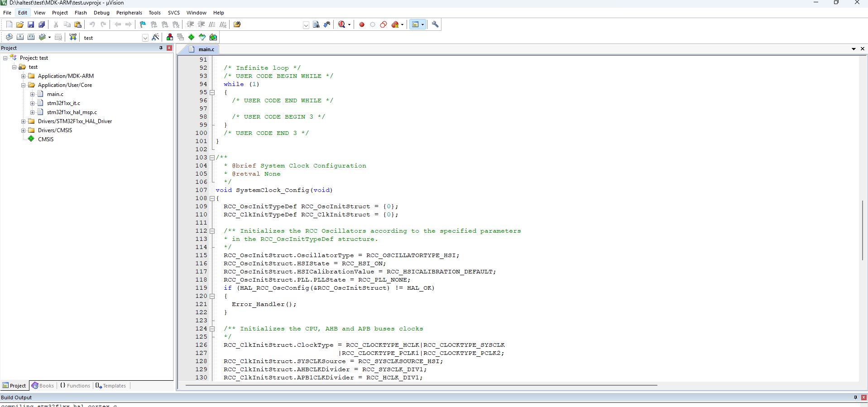
Task: Collapse the code fold at line 108
Action: point(212,198)
